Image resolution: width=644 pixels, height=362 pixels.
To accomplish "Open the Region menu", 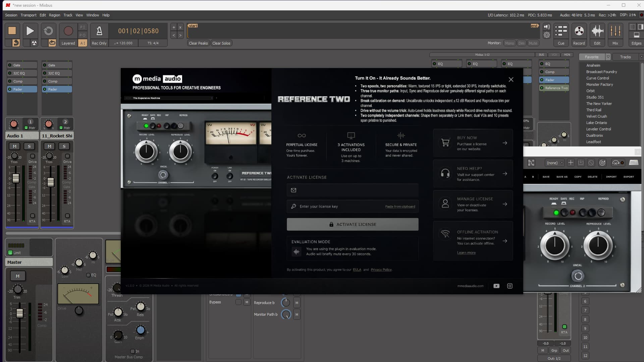I will (54, 15).
